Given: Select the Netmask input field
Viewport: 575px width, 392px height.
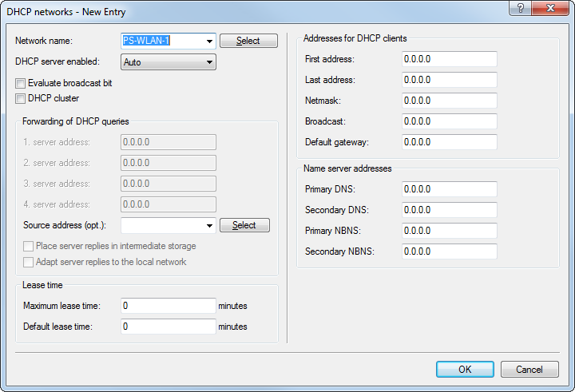Looking at the screenshot, I should point(449,101).
